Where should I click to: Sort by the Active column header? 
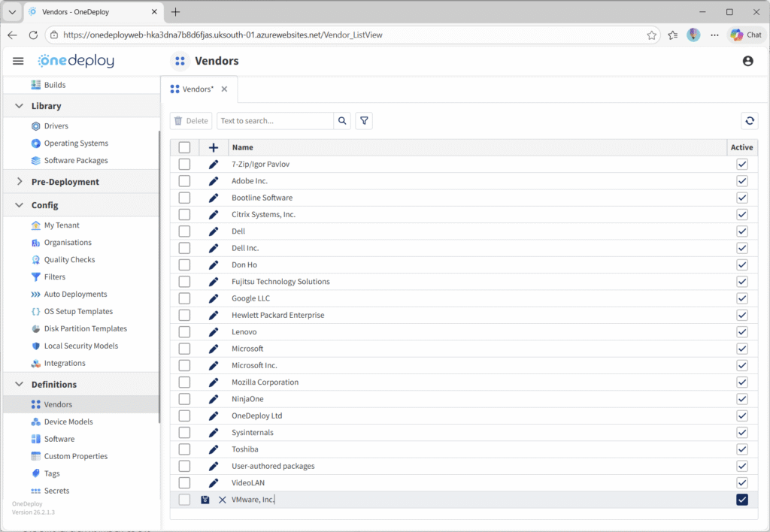click(741, 147)
